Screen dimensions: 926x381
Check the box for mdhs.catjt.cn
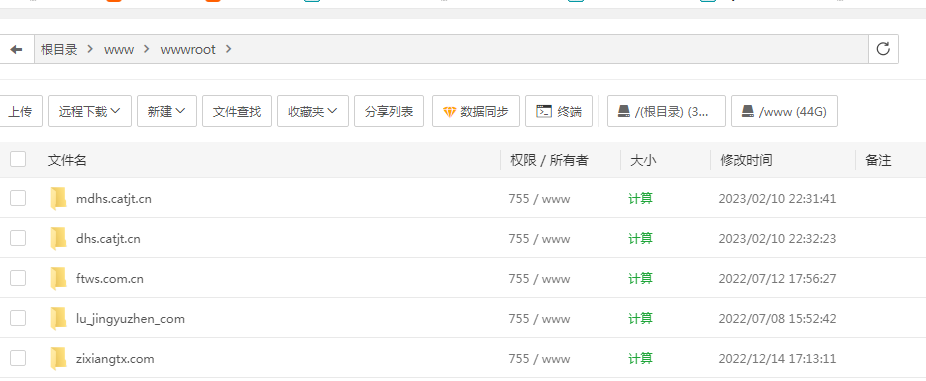pyautogui.click(x=18, y=198)
